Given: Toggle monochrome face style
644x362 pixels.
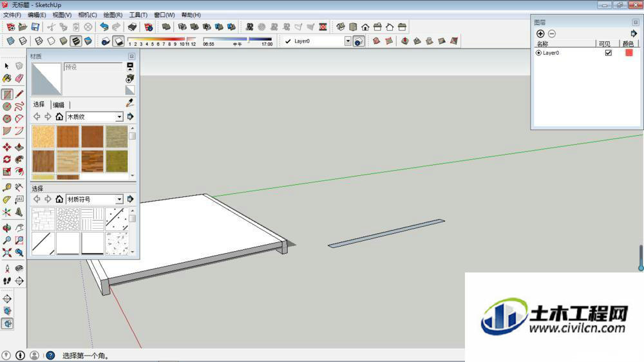Looking at the screenshot, I should [x=88, y=41].
